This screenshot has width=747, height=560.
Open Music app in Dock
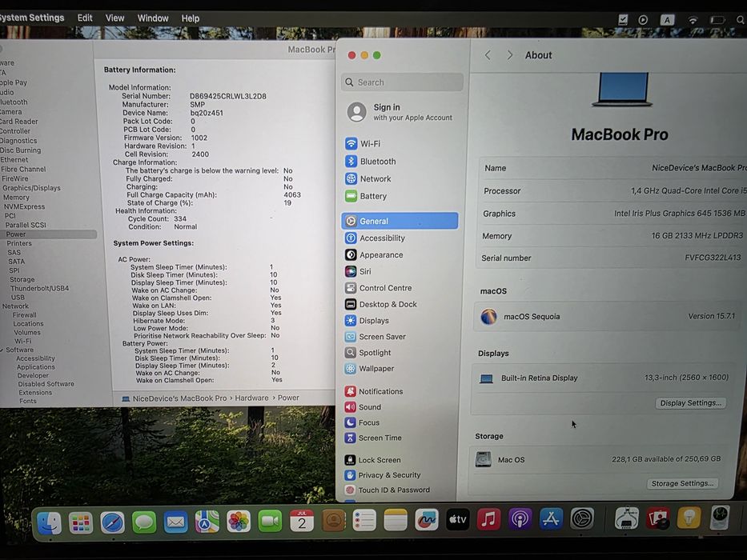pyautogui.click(x=488, y=519)
